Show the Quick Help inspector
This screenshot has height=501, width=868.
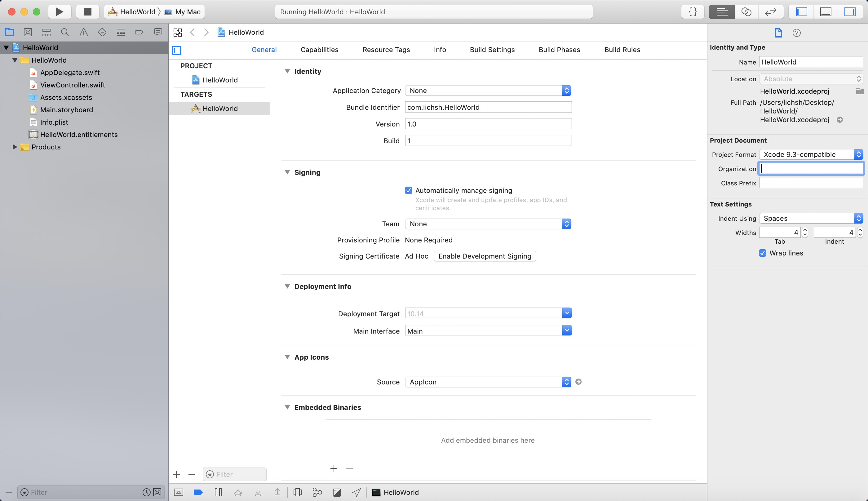796,33
